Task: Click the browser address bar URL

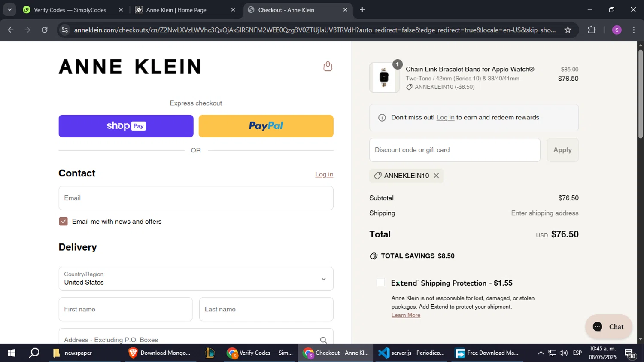Action: pyautogui.click(x=315, y=30)
